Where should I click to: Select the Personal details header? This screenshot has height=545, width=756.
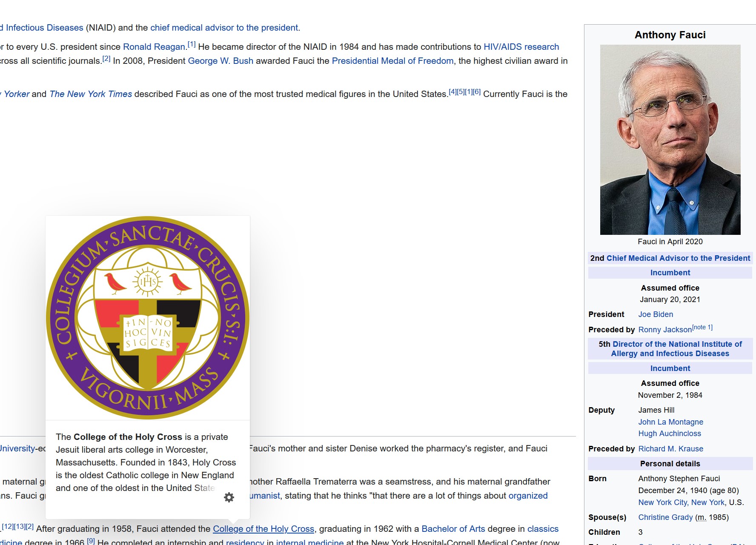tap(670, 464)
